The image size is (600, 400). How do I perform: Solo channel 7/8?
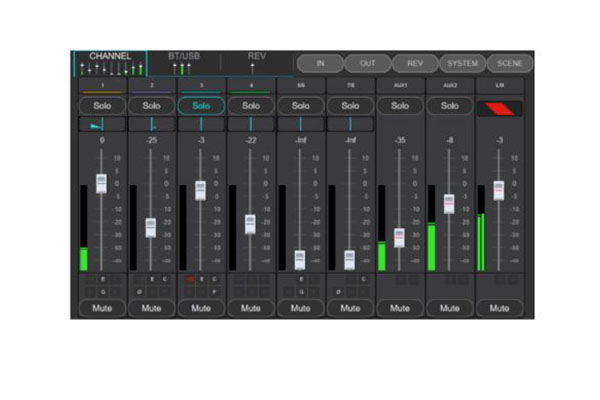(x=351, y=106)
